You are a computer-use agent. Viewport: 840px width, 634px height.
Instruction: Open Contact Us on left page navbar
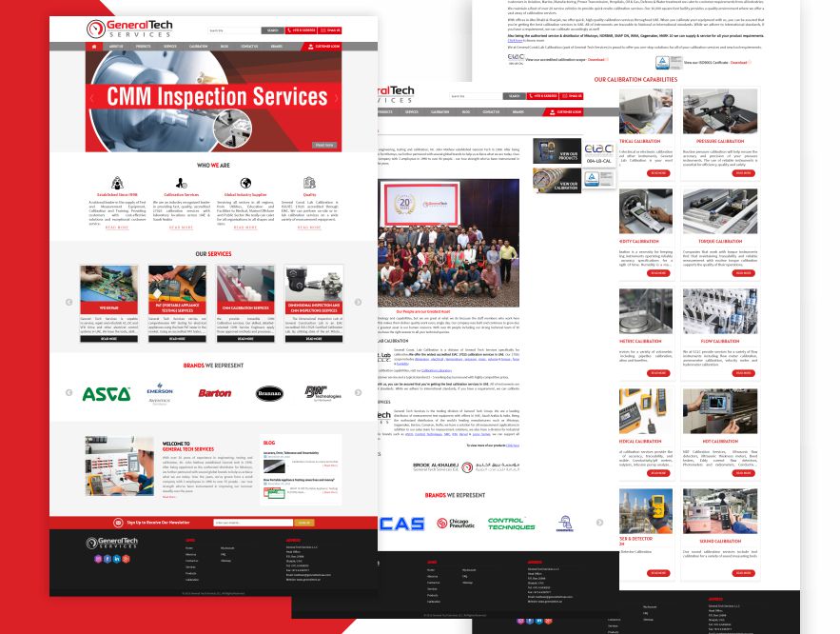click(249, 47)
